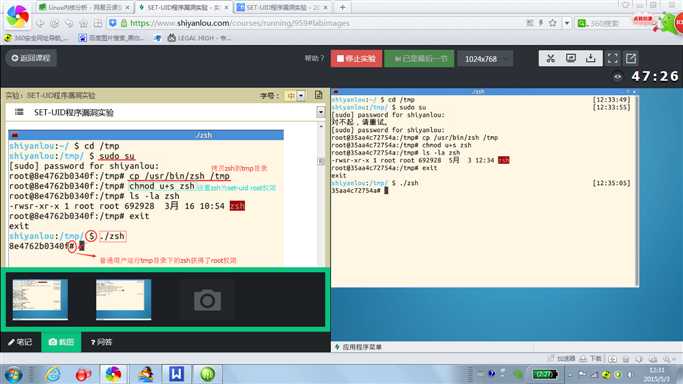
Task: Click the open-in-new-window icon
Action: point(631,58)
